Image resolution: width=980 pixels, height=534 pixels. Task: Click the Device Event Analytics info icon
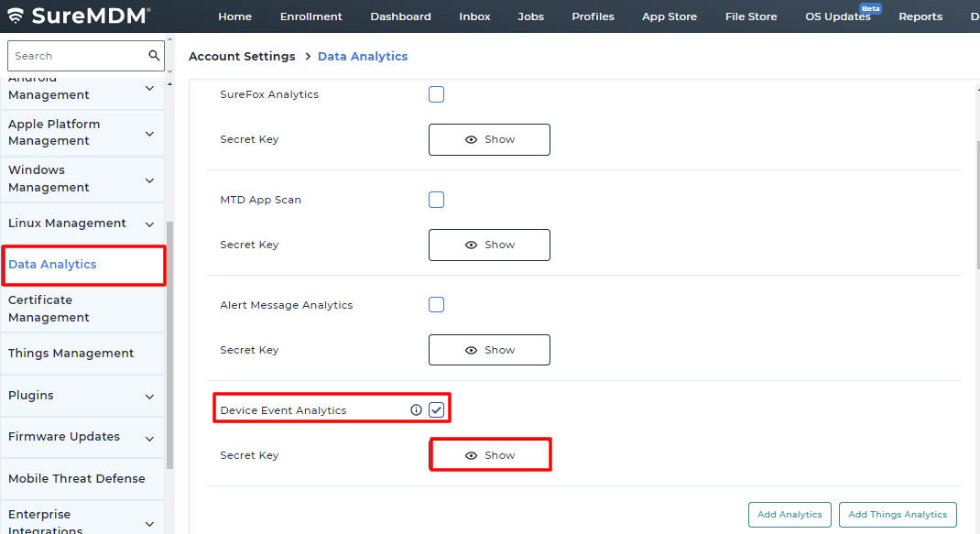point(416,410)
